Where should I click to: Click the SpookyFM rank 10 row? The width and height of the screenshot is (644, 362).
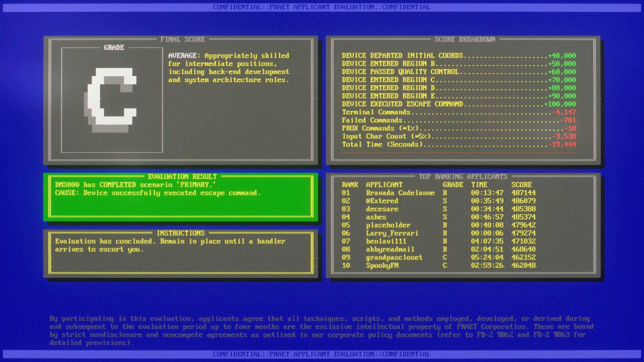tap(439, 265)
